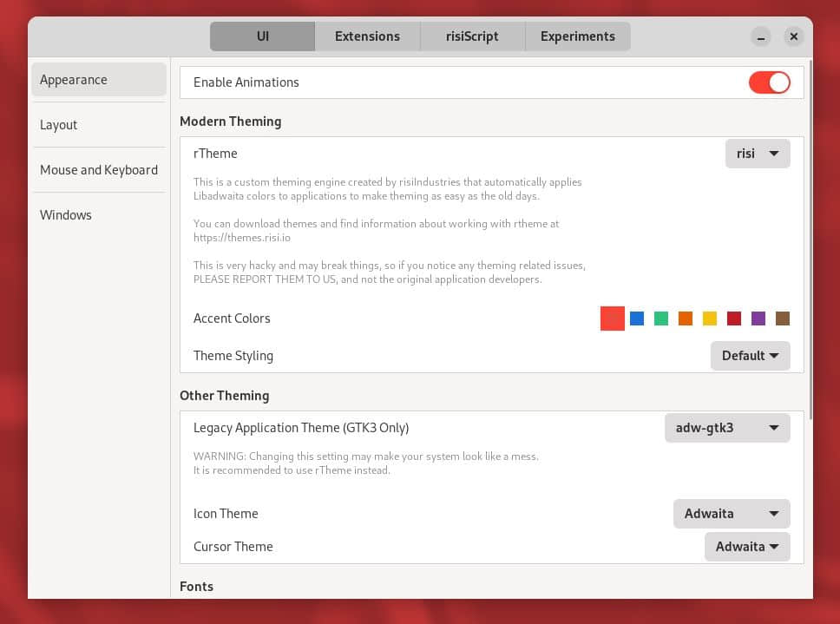Select the UI tab
This screenshot has height=624, width=840.
pos(262,36)
